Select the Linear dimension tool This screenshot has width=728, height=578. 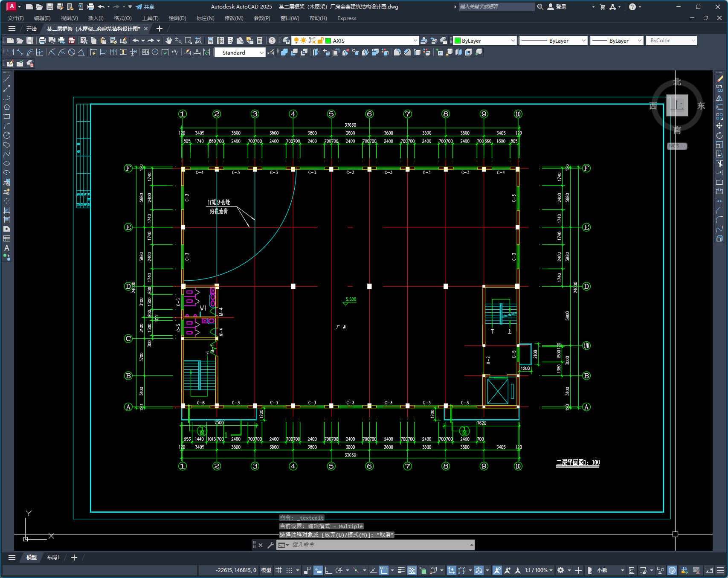(11, 52)
